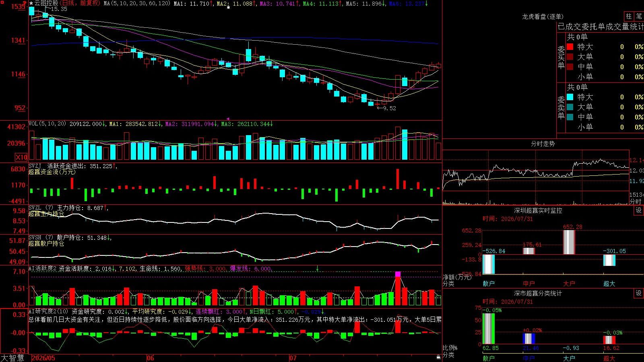Click the lock icon on the date axis
The height and width of the screenshot is (362, 644).
(438, 357)
